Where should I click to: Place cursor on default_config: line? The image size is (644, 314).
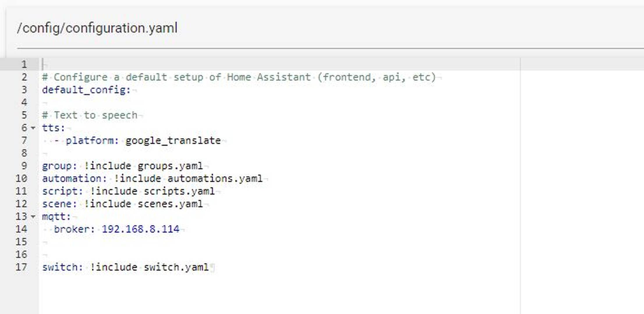click(x=86, y=90)
